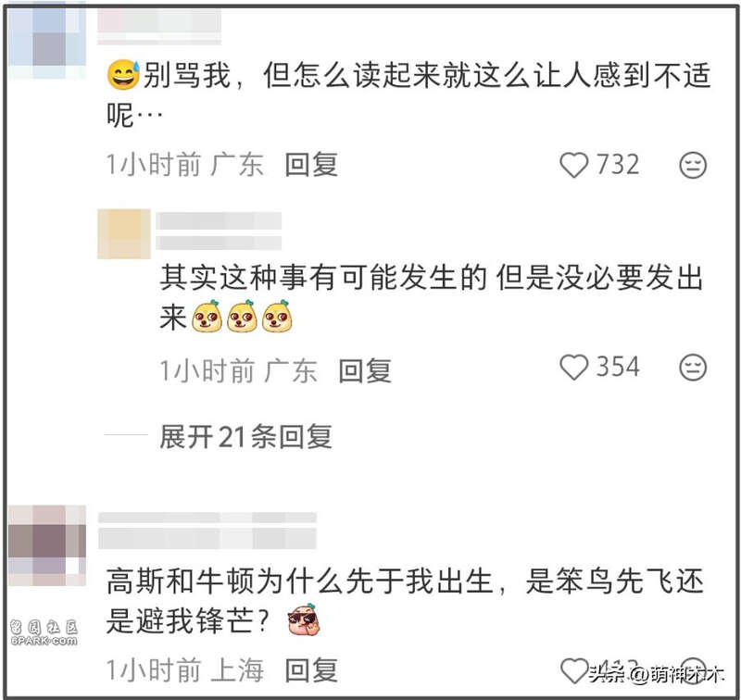The width and height of the screenshot is (741, 700).
Task: Open the replier's blurred username
Action: click(219, 231)
